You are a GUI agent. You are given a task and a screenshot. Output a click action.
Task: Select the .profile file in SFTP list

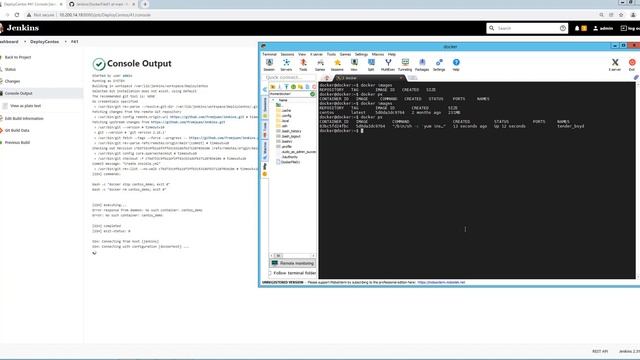pos(287,147)
